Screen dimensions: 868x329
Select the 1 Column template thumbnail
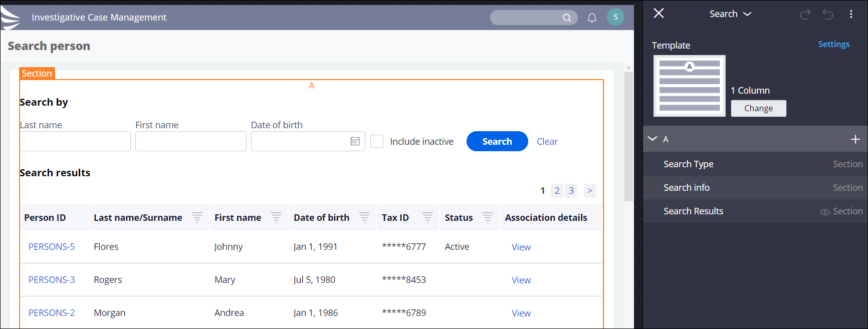[690, 86]
